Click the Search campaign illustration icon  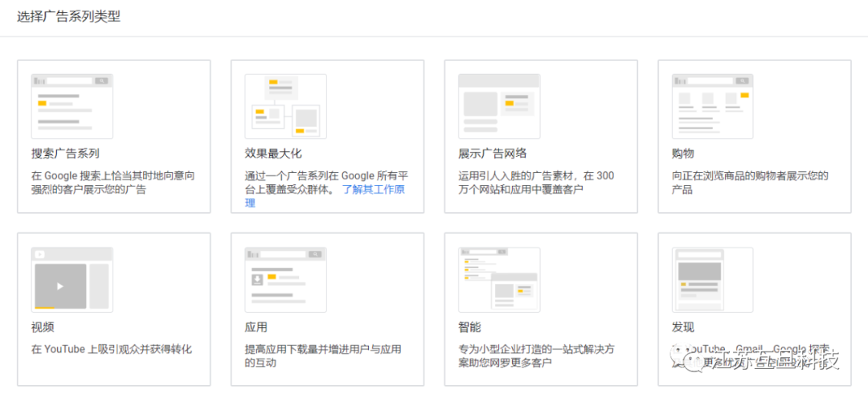[72, 106]
